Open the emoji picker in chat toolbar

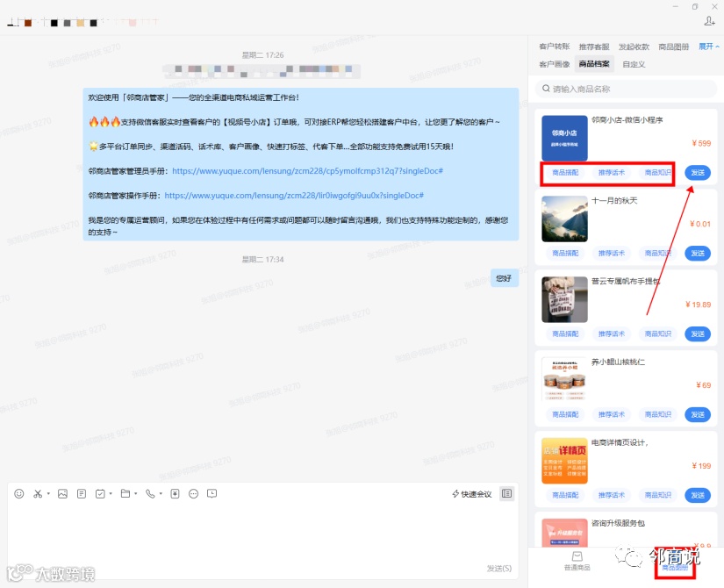tap(19, 494)
